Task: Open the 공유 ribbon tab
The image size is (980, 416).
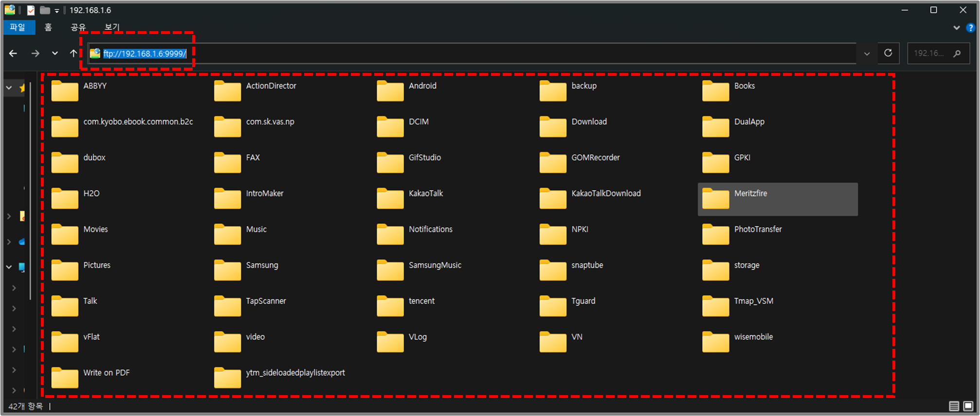Action: click(78, 27)
